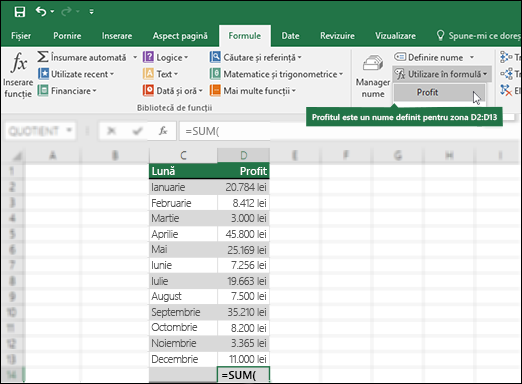This screenshot has width=522, height=384.
Task: Open the Aspect pagină tab
Action: pyautogui.click(x=180, y=36)
